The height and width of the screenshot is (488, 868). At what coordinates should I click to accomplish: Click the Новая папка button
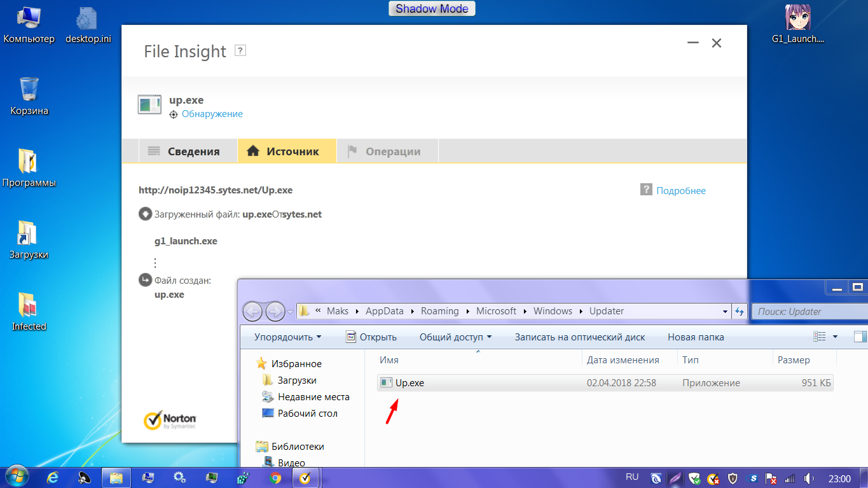pyautogui.click(x=695, y=337)
